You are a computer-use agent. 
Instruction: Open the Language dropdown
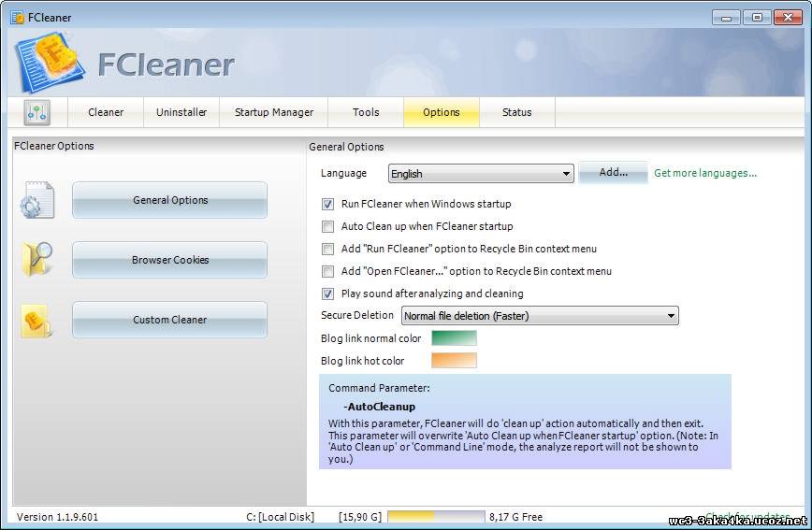pyautogui.click(x=480, y=174)
